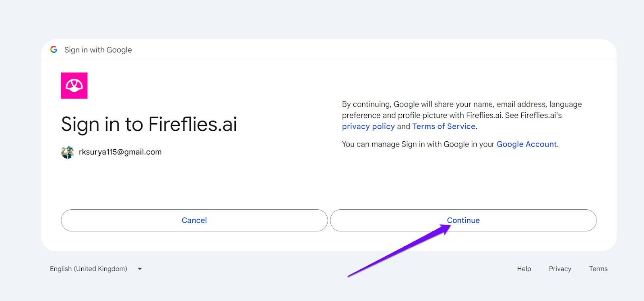Click the Continue button
The height and width of the screenshot is (301, 644).
(463, 220)
